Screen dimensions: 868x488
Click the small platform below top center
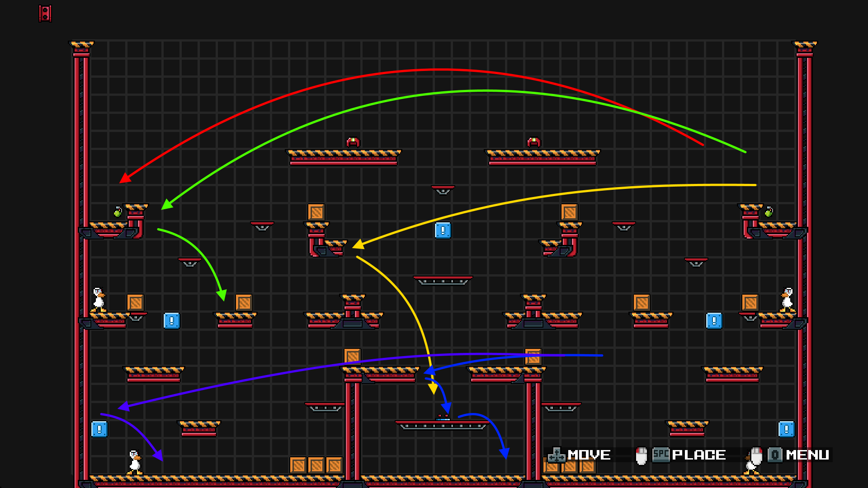pyautogui.click(x=443, y=190)
